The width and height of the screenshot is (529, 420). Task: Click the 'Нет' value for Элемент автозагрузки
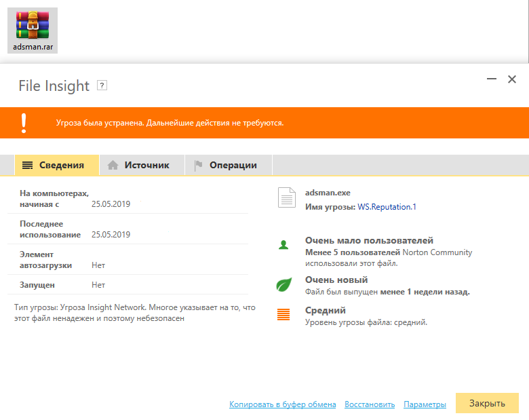click(98, 265)
